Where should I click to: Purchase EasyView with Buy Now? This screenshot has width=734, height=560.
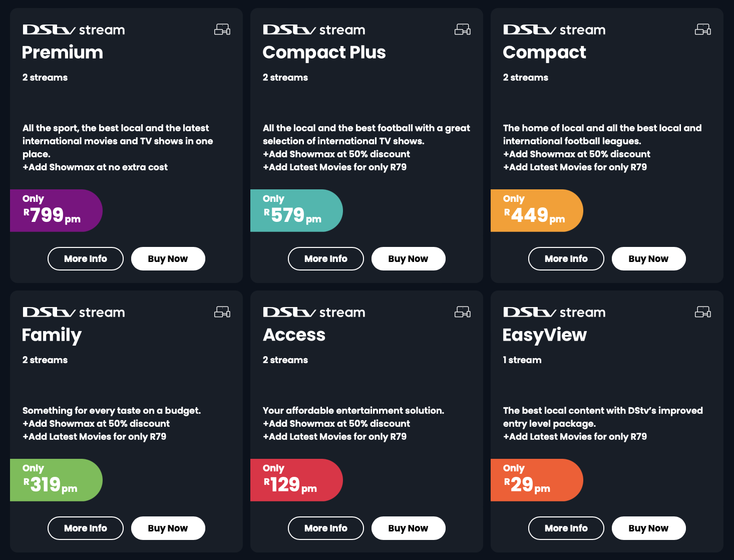[x=648, y=528]
